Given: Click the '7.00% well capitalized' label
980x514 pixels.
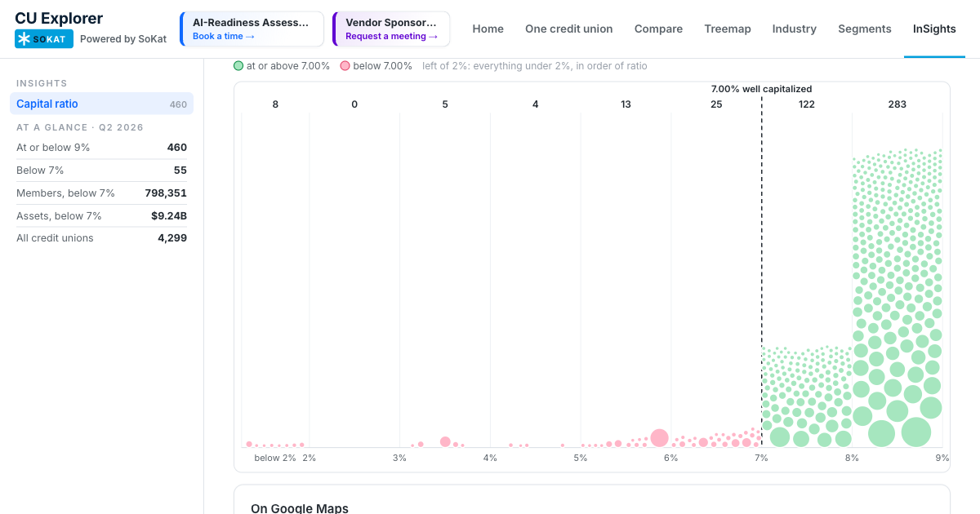Looking at the screenshot, I should click(761, 89).
